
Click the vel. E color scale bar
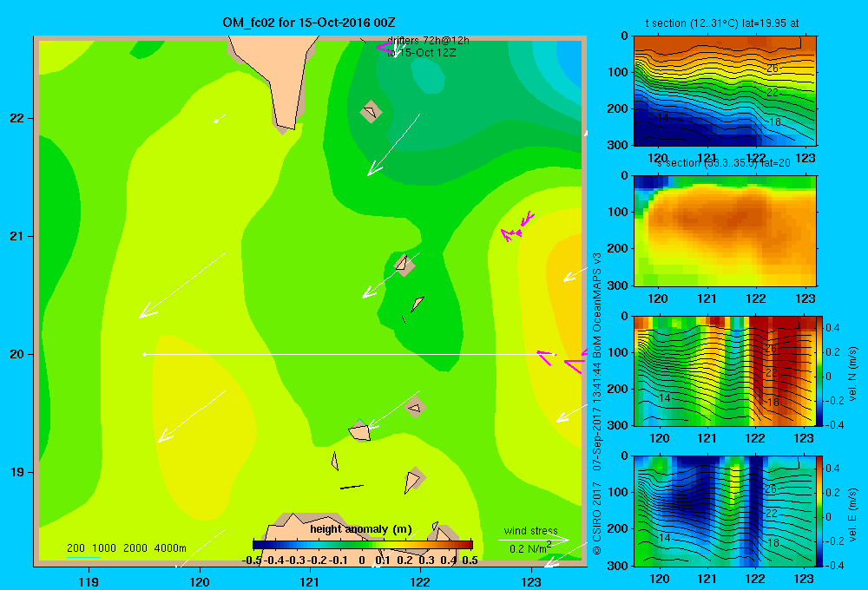click(820, 511)
